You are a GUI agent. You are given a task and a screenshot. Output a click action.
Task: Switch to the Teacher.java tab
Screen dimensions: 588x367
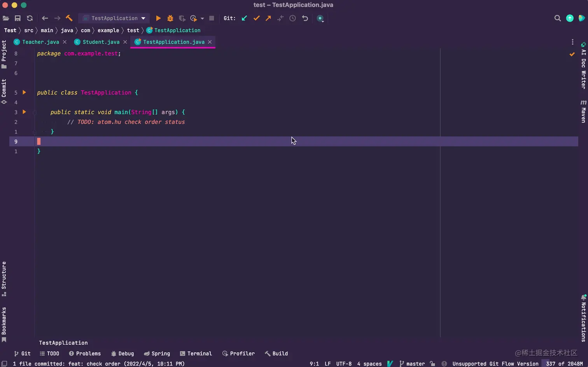tap(40, 42)
